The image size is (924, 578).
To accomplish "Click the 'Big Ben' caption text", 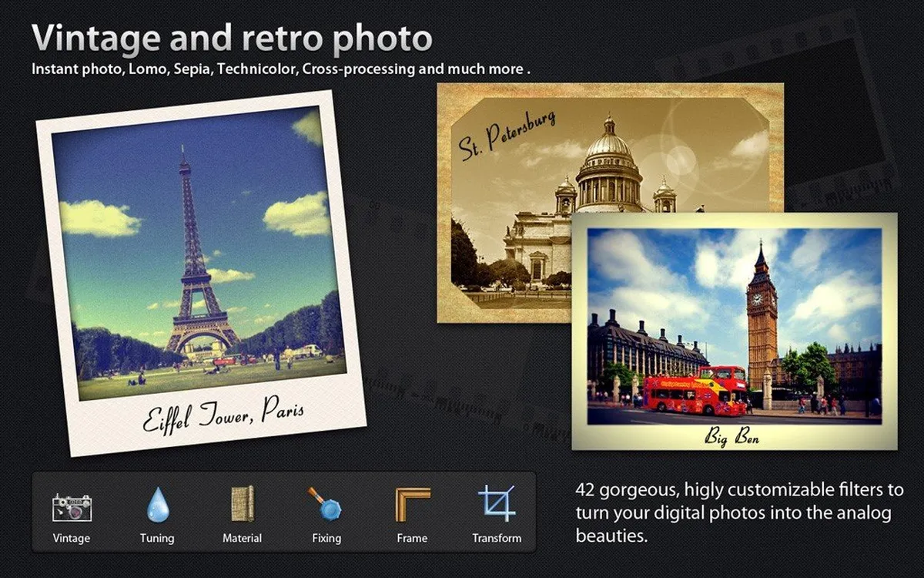I will click(x=732, y=437).
